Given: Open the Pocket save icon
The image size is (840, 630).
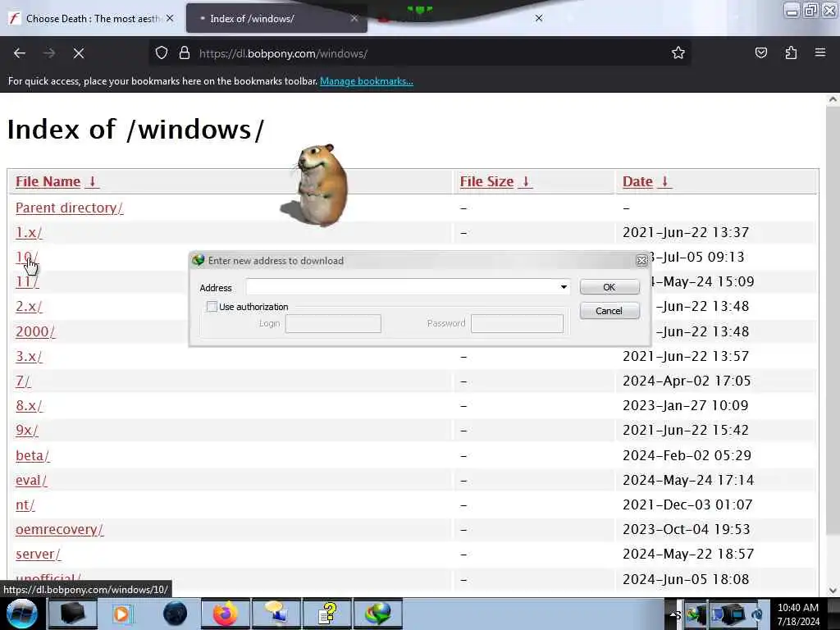Looking at the screenshot, I should (760, 53).
